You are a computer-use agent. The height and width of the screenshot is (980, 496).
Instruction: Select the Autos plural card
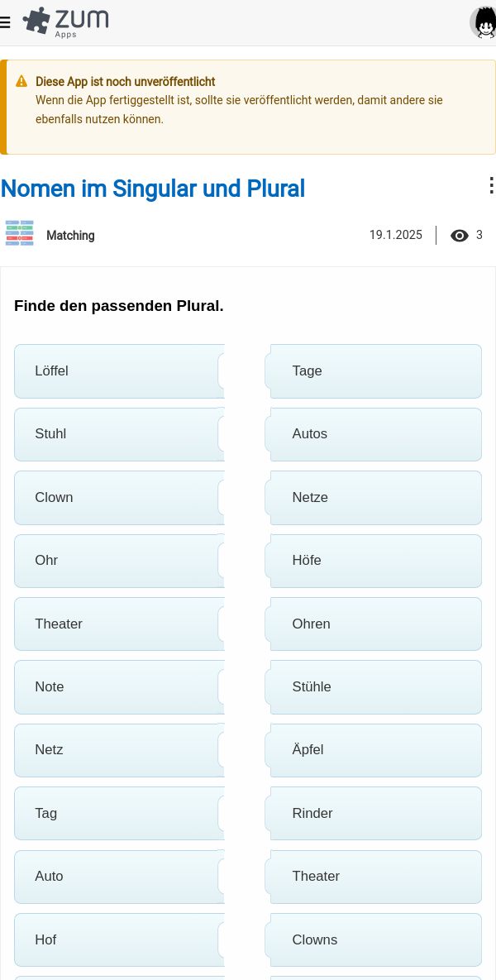(x=373, y=434)
